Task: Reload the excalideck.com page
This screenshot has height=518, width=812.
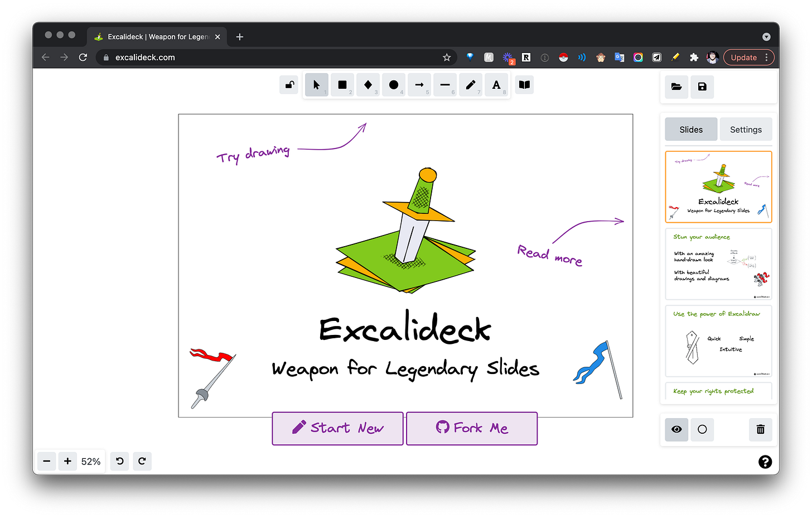Action: click(83, 57)
